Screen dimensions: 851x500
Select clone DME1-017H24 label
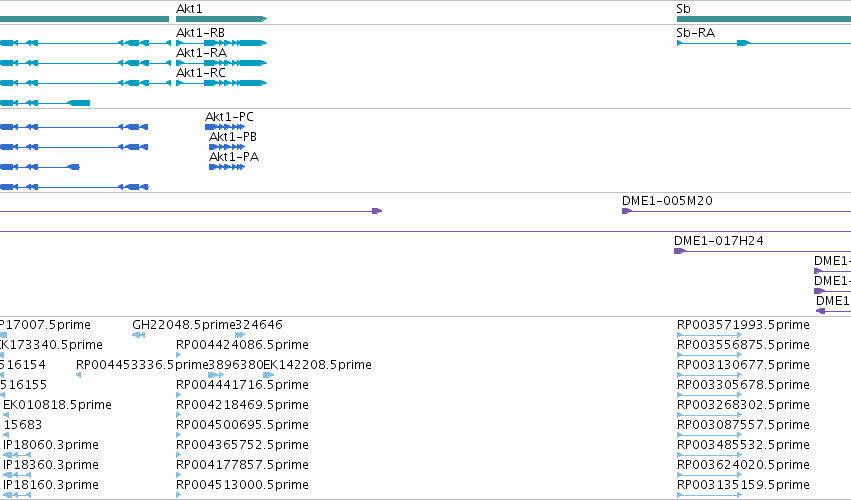point(719,241)
